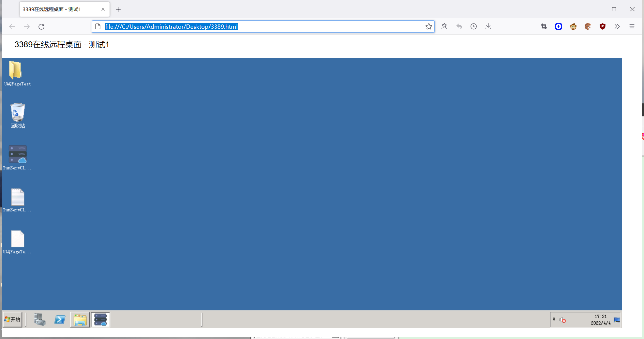Viewport: 644px width, 339px height.
Task: Launch Server Manager from remote taskbar
Action: click(x=39, y=319)
